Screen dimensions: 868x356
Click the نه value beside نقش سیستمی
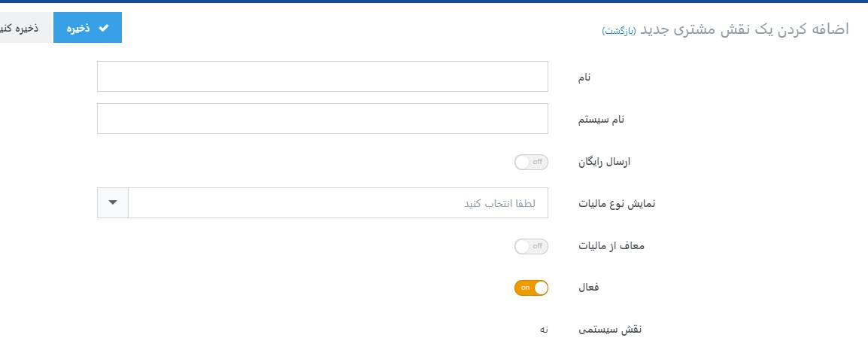pos(542,330)
